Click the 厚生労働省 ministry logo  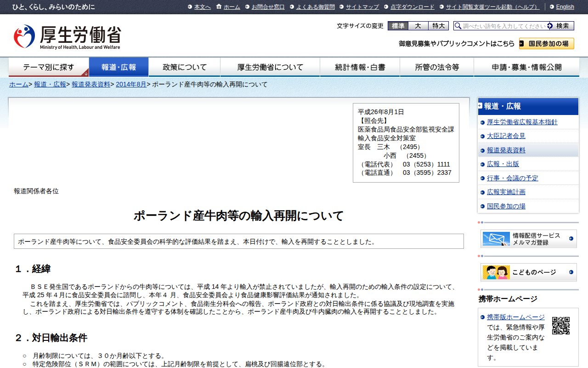click(x=67, y=37)
